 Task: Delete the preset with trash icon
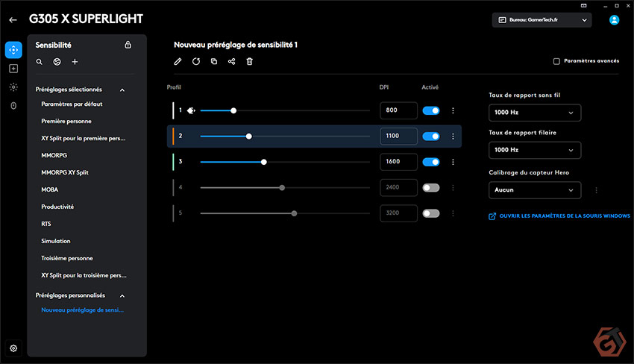[249, 61]
